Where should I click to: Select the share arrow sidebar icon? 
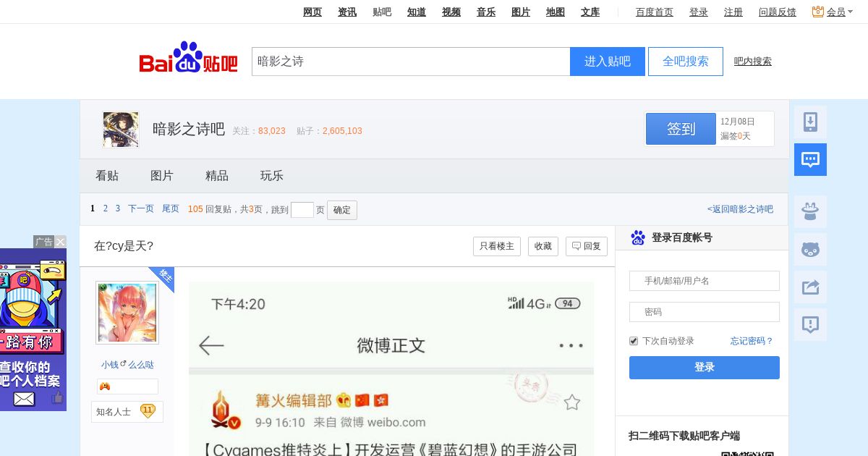click(810, 287)
